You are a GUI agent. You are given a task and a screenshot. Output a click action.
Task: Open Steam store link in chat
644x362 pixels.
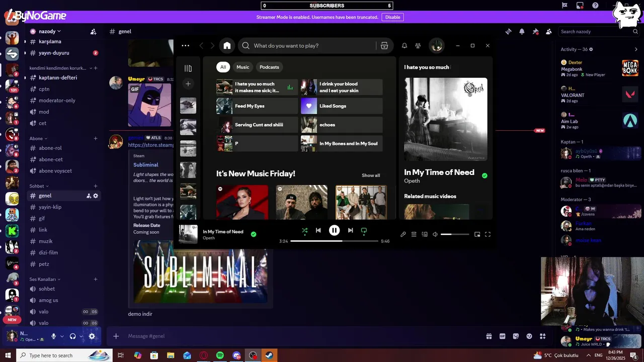click(x=150, y=145)
